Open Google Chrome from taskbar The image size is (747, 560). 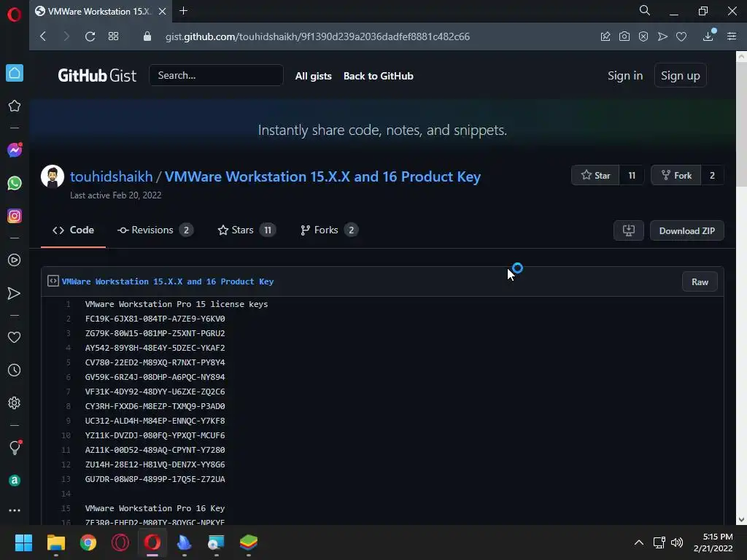pos(88,542)
